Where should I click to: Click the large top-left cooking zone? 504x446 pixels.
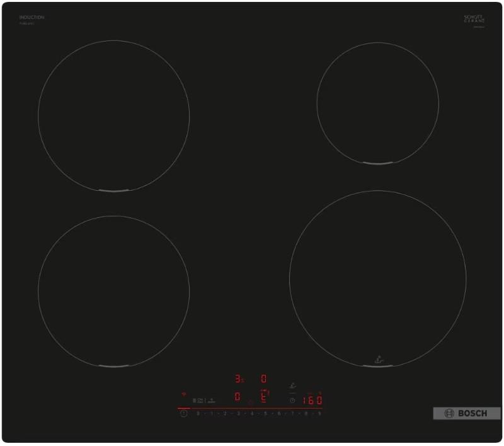[113, 115]
